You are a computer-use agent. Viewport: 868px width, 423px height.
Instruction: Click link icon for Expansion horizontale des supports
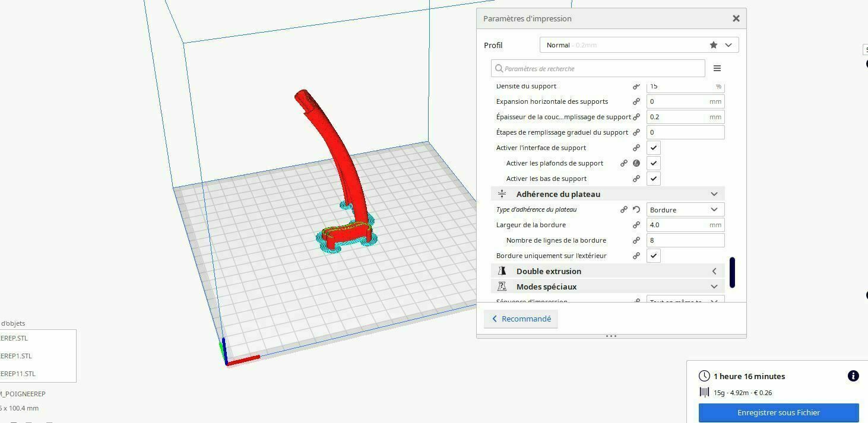click(x=636, y=101)
